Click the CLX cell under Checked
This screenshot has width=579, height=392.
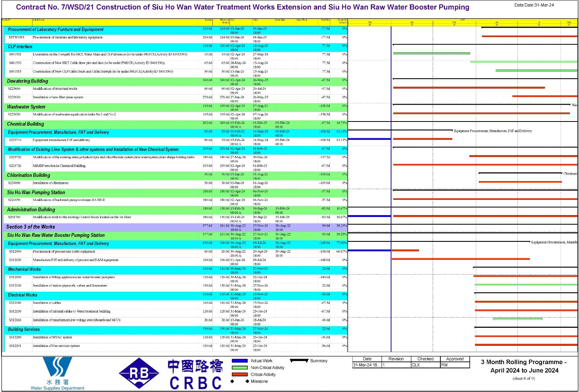coord(425,365)
